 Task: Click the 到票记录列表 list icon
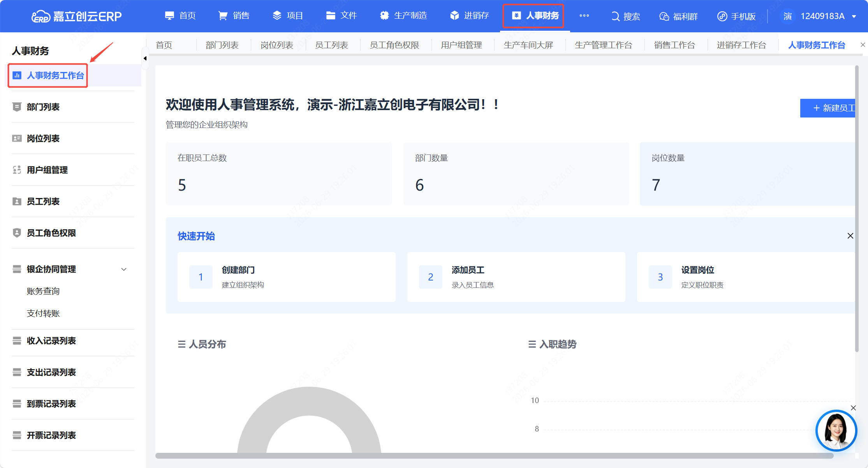coord(17,404)
